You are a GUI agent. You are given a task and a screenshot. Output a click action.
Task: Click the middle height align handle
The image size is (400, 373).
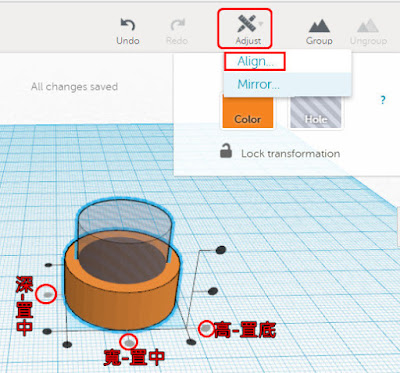pos(213,291)
